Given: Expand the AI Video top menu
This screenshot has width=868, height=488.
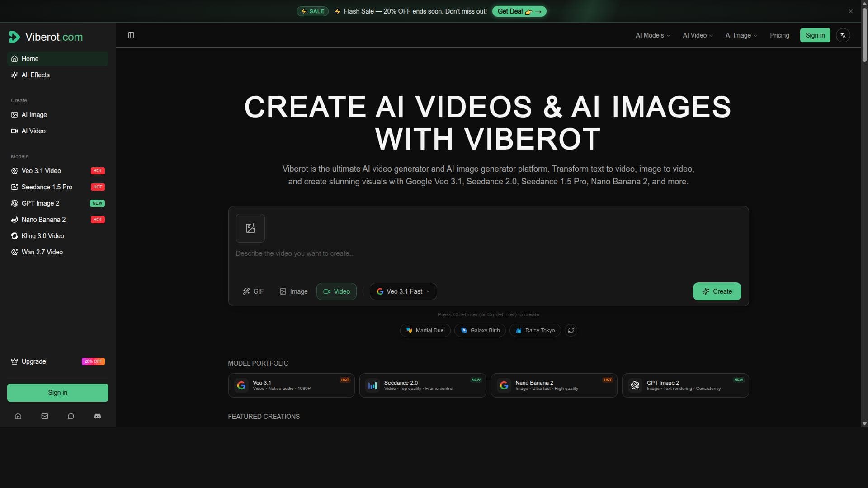Looking at the screenshot, I should (698, 35).
